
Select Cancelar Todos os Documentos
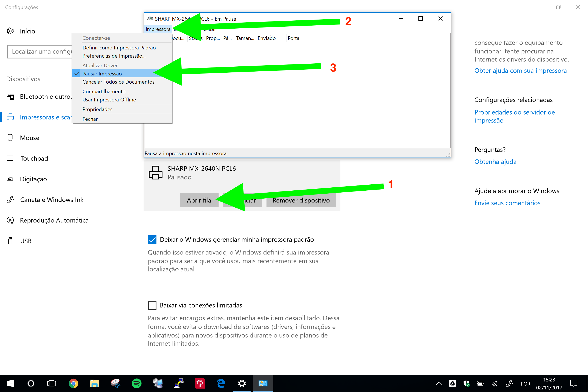point(118,82)
